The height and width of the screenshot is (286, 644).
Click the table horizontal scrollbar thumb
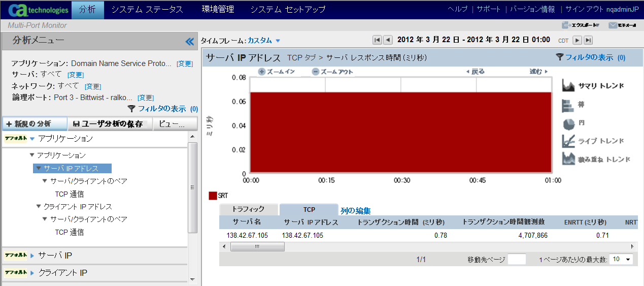click(x=257, y=246)
